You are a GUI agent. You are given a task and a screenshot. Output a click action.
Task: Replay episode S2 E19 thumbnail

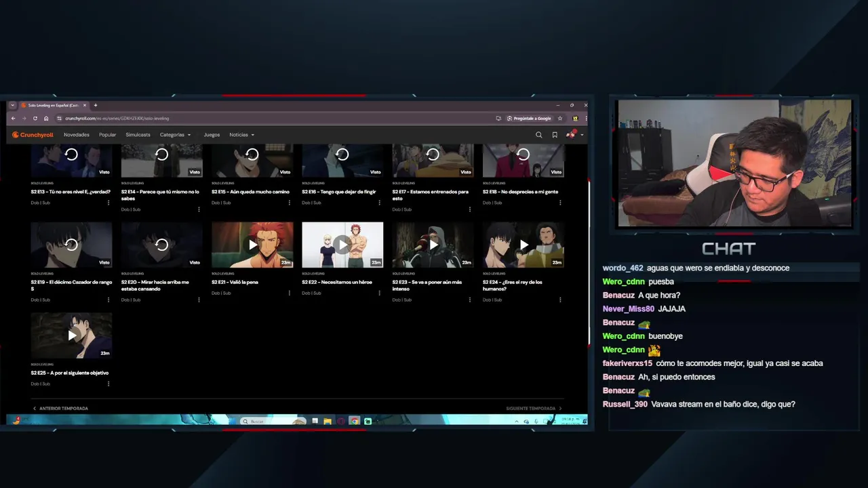pyautogui.click(x=71, y=245)
